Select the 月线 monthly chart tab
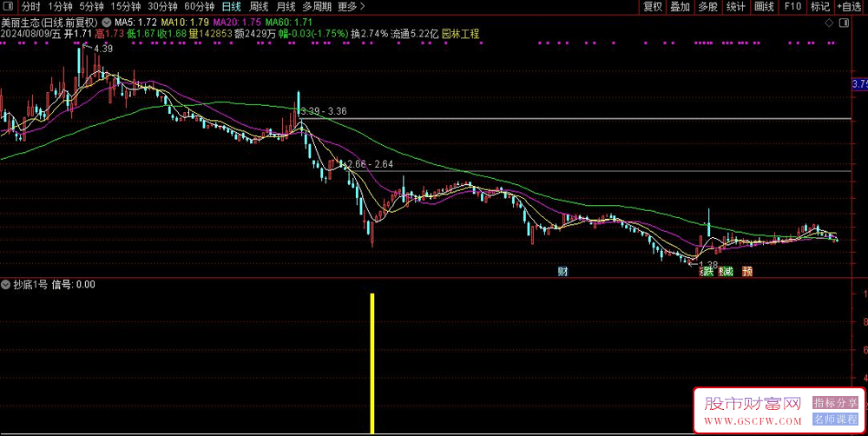 point(286,7)
